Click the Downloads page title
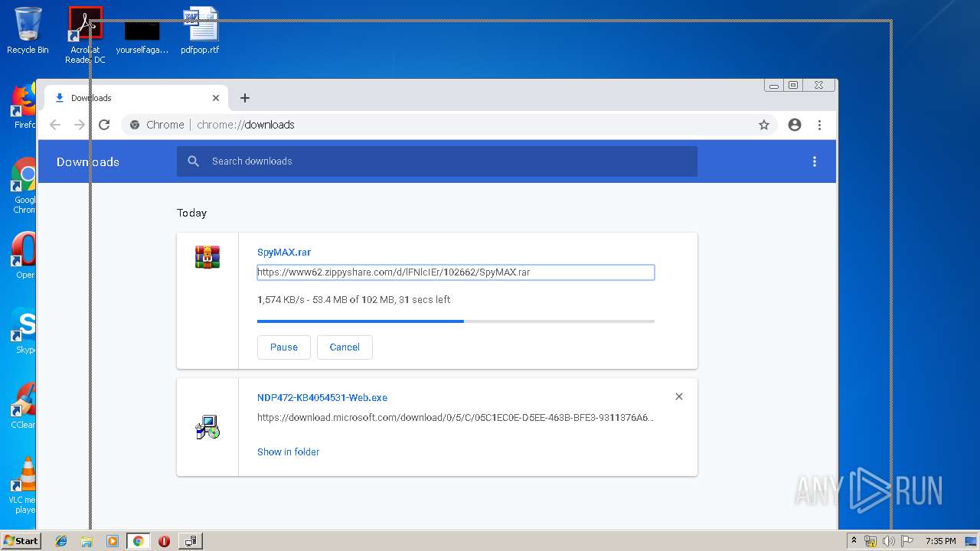980x551 pixels. pyautogui.click(x=88, y=161)
